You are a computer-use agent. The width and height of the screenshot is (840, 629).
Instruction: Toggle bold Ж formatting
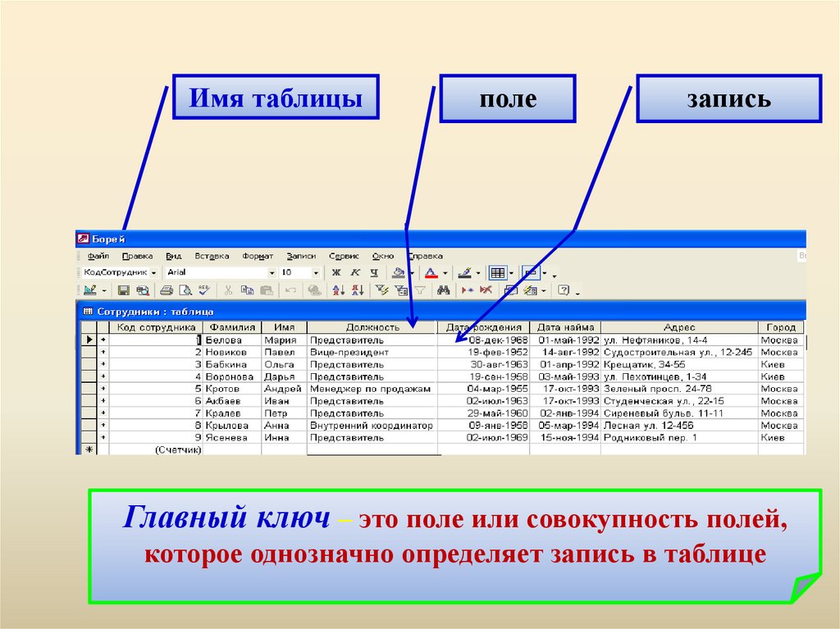tap(336, 273)
